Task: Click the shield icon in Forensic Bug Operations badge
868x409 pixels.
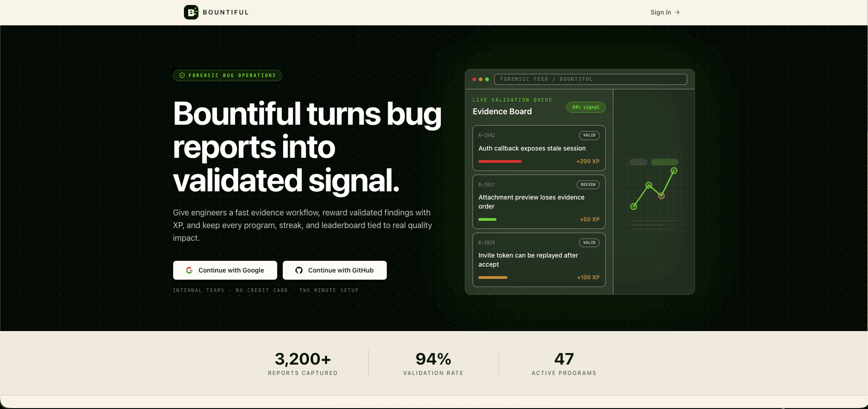Action: tap(182, 75)
